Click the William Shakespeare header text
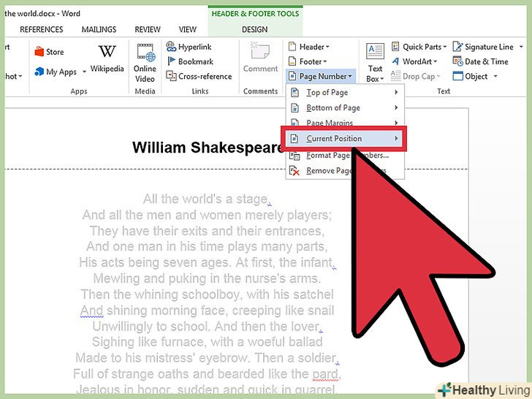 click(x=208, y=148)
